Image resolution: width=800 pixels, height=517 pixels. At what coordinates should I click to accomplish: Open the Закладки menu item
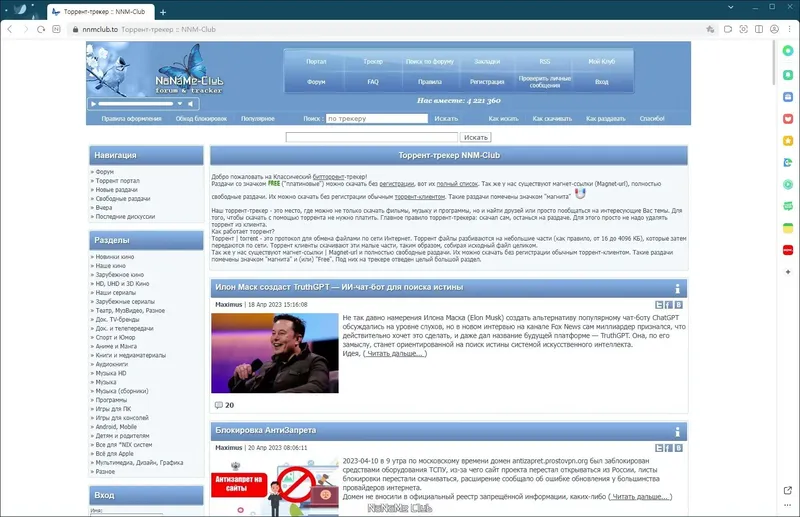click(487, 61)
